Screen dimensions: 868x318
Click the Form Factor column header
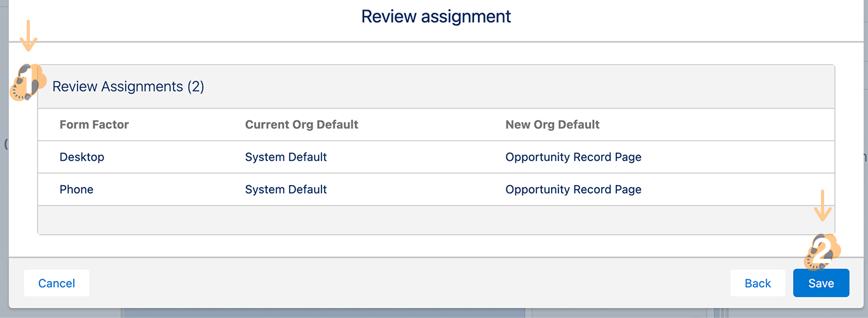pos(94,125)
